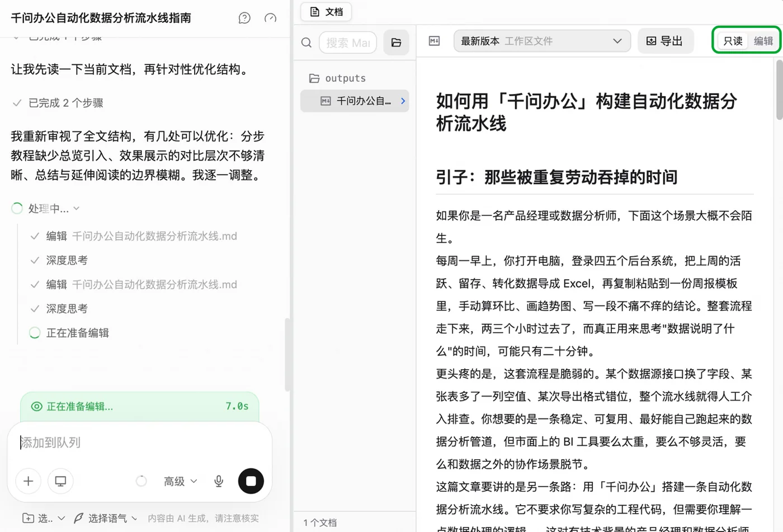The image size is (783, 532).
Task: Click the document's vertical scrollbar
Action: 779,90
